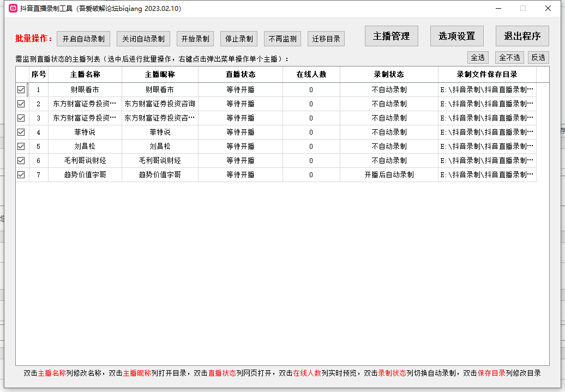565x392 pixels.
Task: Toggle the checkbox for 菲特说
Action: pyautogui.click(x=21, y=131)
